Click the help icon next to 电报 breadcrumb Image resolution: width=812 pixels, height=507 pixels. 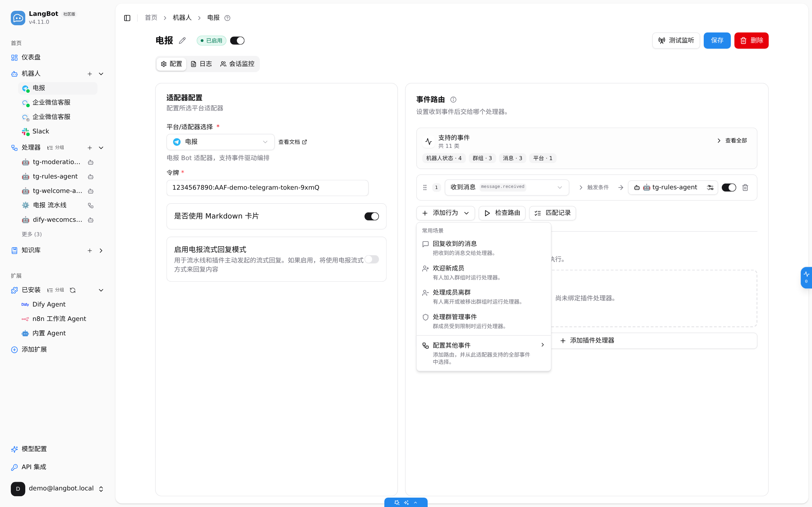227,18
